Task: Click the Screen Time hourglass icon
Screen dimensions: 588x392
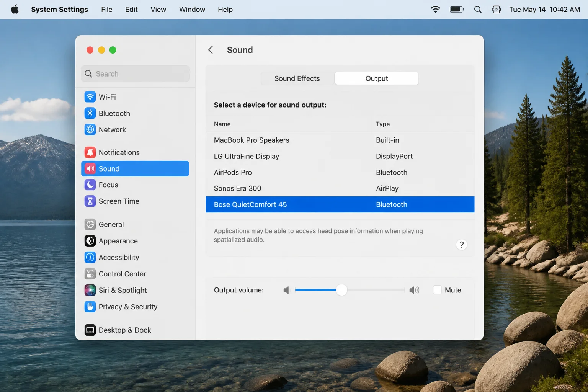Action: click(x=90, y=201)
